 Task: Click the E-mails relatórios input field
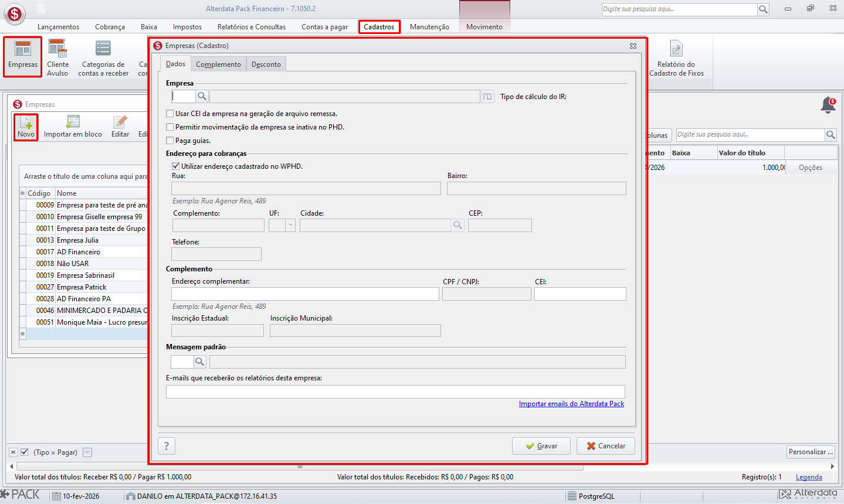click(x=395, y=392)
